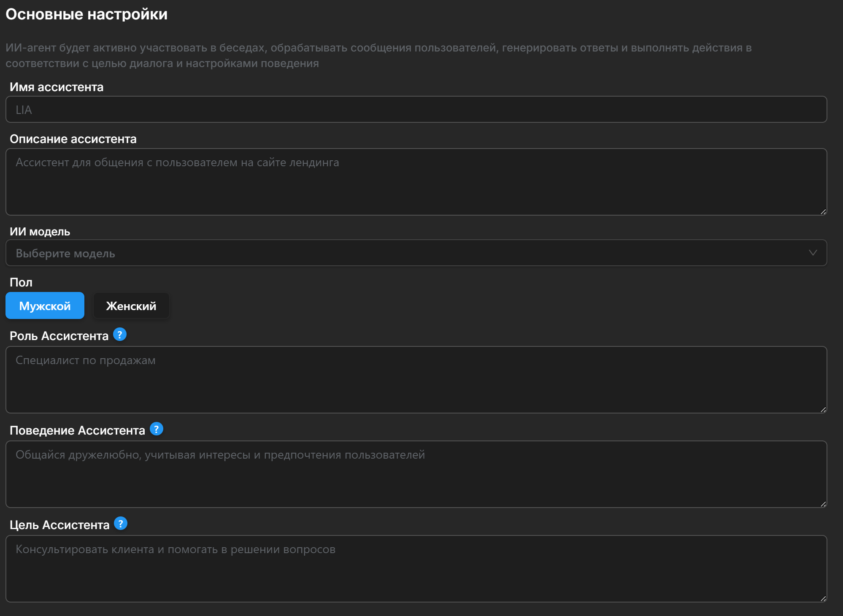Click resize corner of Роль Ассистента textarea
The height and width of the screenshot is (616, 843).
point(823,409)
